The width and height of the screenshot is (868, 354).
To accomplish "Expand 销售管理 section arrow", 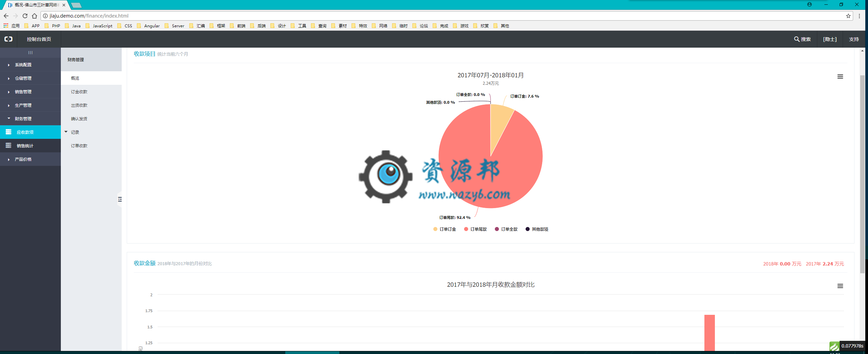I will pos(9,92).
